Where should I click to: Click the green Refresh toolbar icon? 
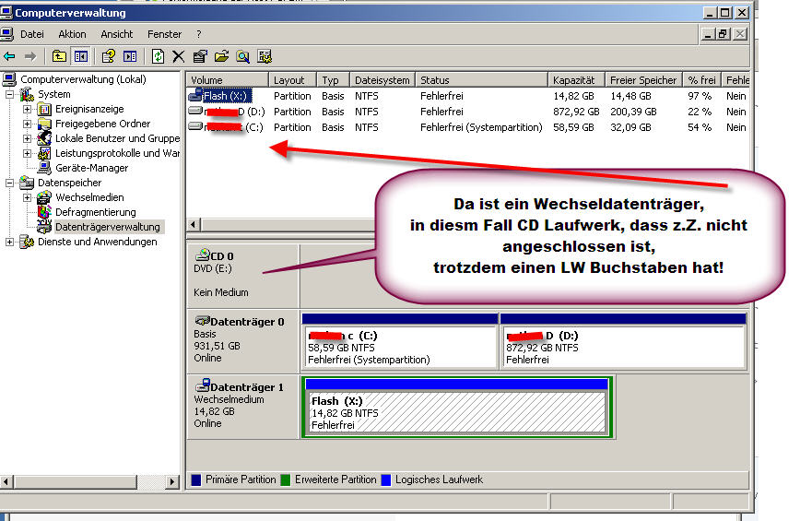pos(159,56)
